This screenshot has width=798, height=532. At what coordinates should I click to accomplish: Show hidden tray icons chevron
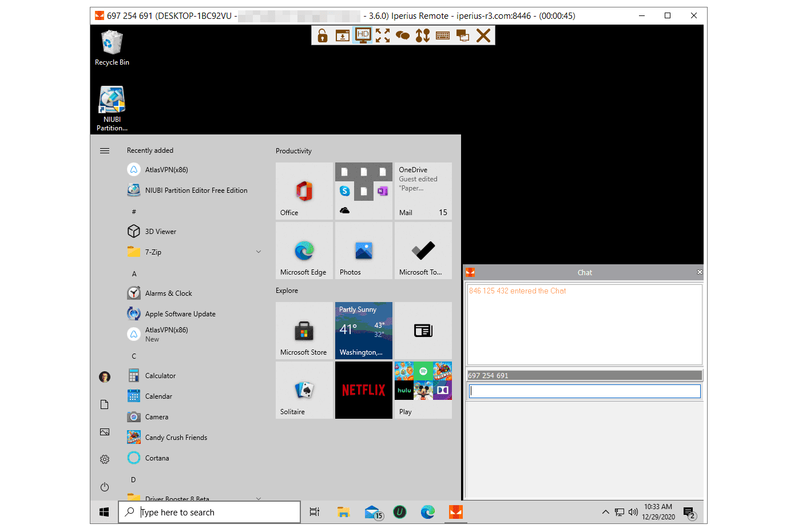point(605,512)
